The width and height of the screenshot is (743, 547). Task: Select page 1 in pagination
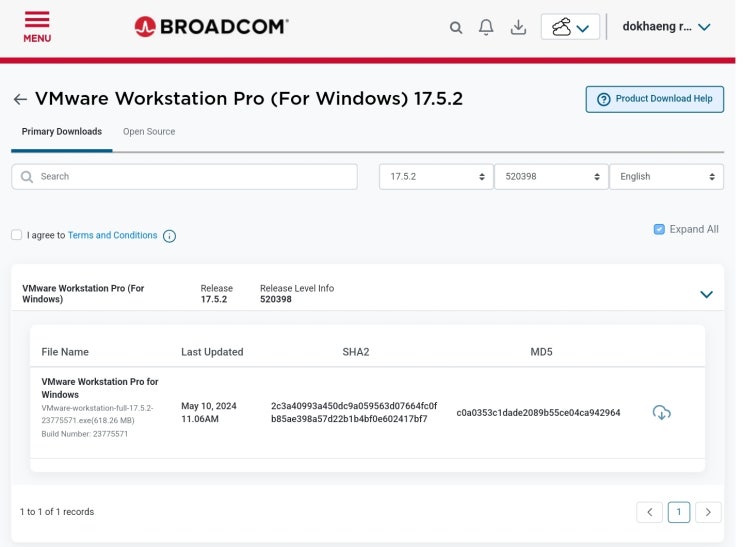pyautogui.click(x=679, y=512)
